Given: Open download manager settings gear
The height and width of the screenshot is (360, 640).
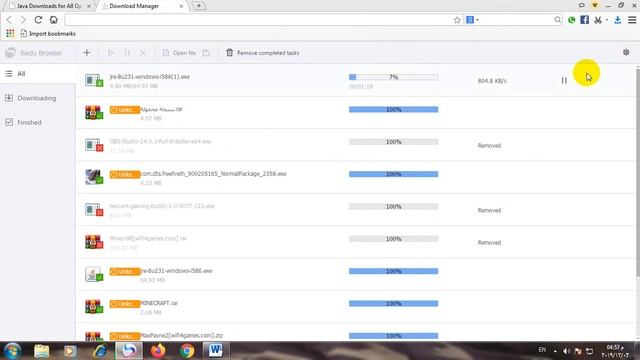Looking at the screenshot, I should pos(626,52).
